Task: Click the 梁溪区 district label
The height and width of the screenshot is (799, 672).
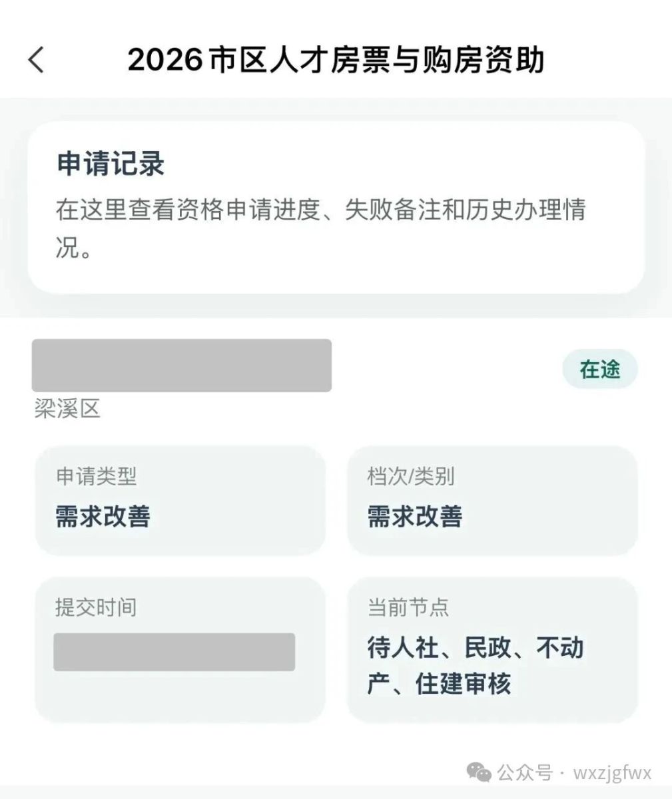Action: tap(67, 408)
